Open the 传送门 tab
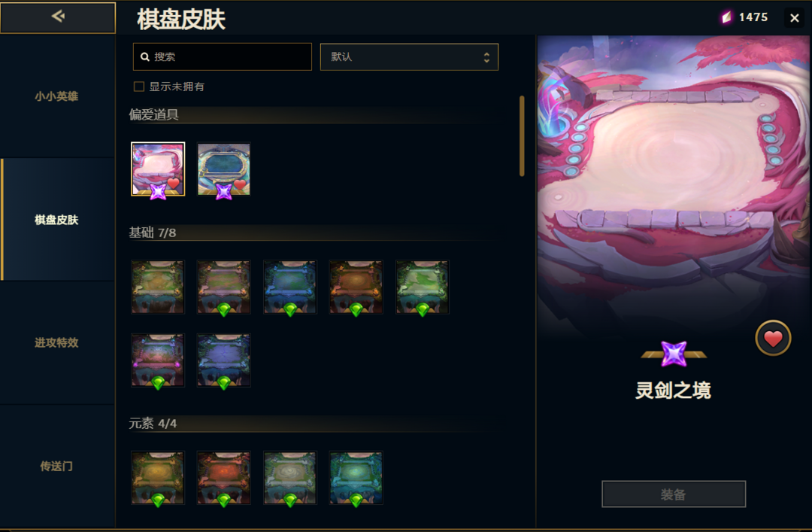The width and height of the screenshot is (812, 532). click(x=56, y=466)
